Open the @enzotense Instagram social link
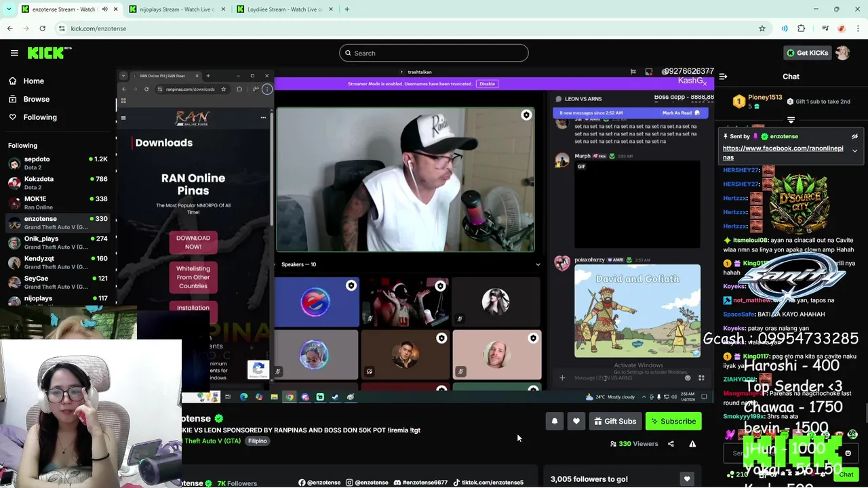Screen dimensions: 868x488 367,483
